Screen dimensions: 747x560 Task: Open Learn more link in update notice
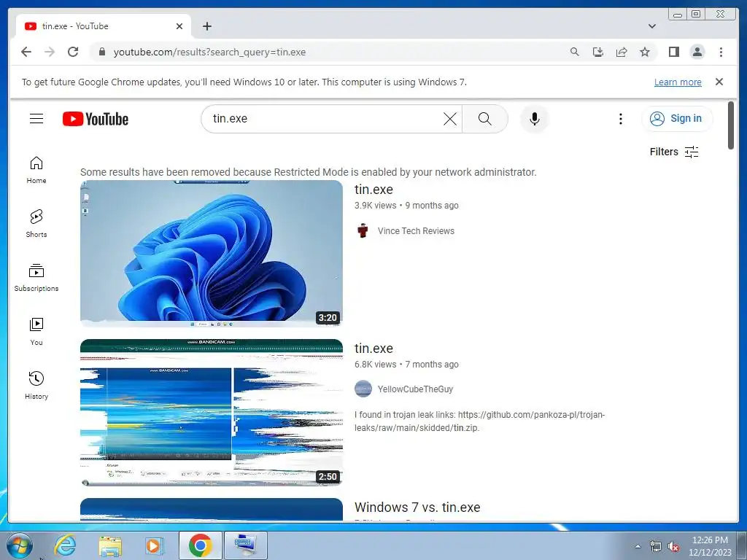pyautogui.click(x=678, y=82)
